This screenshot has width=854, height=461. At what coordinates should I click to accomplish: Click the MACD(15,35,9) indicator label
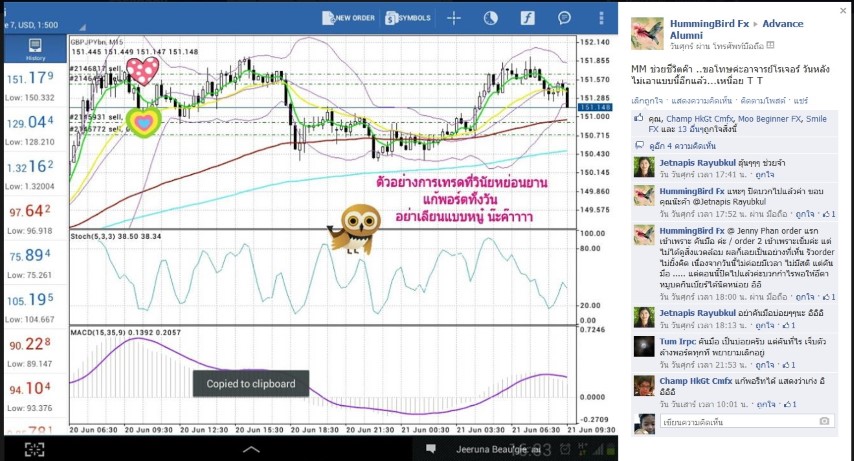click(125, 332)
